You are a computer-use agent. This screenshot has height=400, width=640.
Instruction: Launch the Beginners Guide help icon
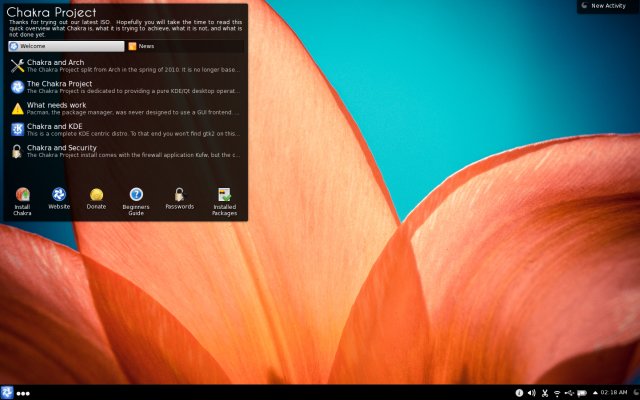click(x=136, y=194)
